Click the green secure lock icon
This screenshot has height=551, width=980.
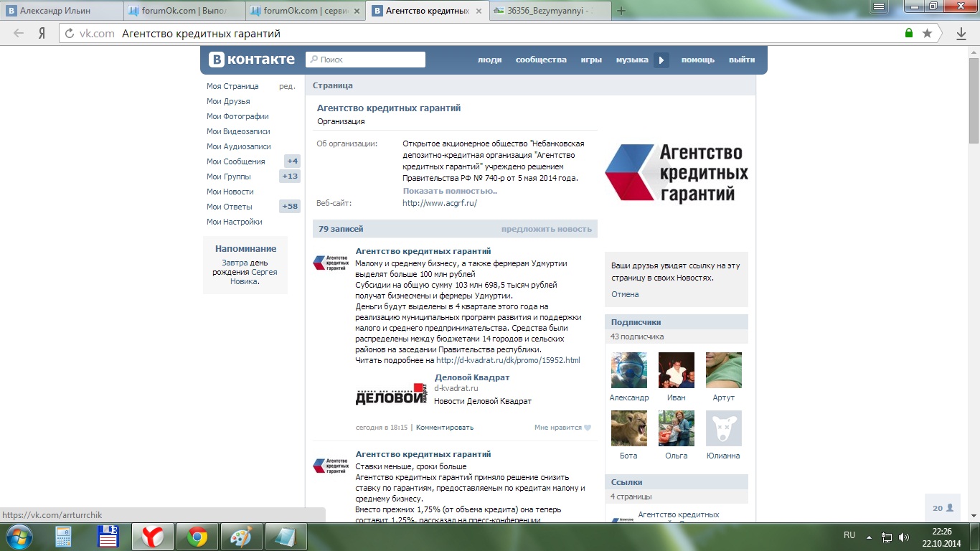909,33
